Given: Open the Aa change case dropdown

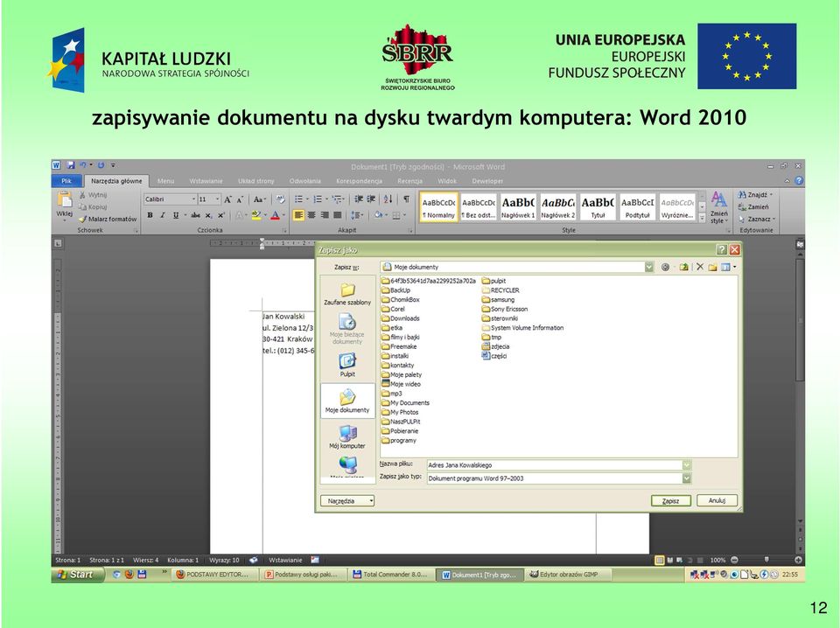Looking at the screenshot, I should tap(260, 199).
